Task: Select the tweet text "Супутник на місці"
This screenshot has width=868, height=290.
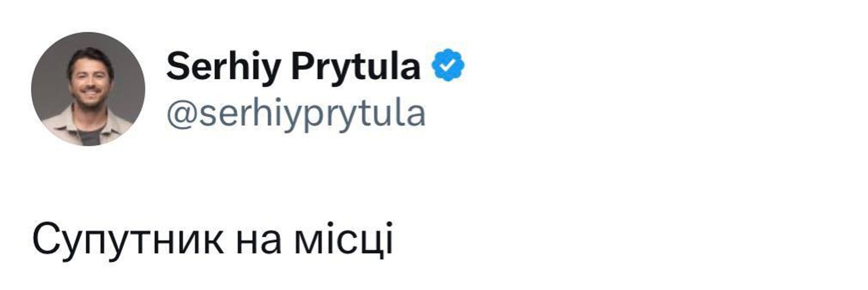Action: pyautogui.click(x=213, y=239)
